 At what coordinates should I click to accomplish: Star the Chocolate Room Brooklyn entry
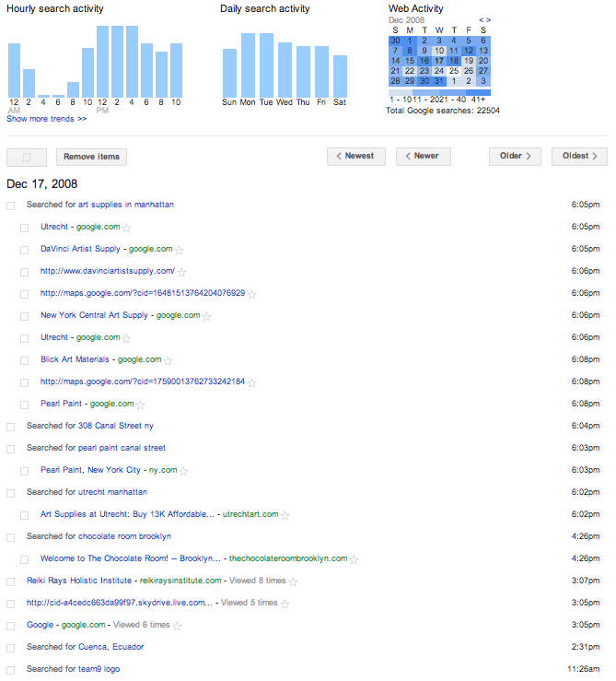pyautogui.click(x=354, y=559)
